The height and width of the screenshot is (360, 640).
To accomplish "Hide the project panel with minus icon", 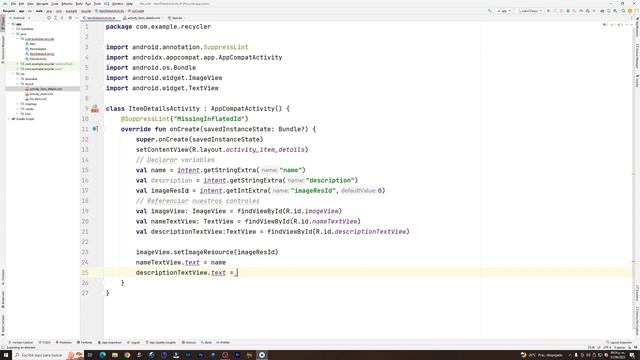I will pos(76,18).
